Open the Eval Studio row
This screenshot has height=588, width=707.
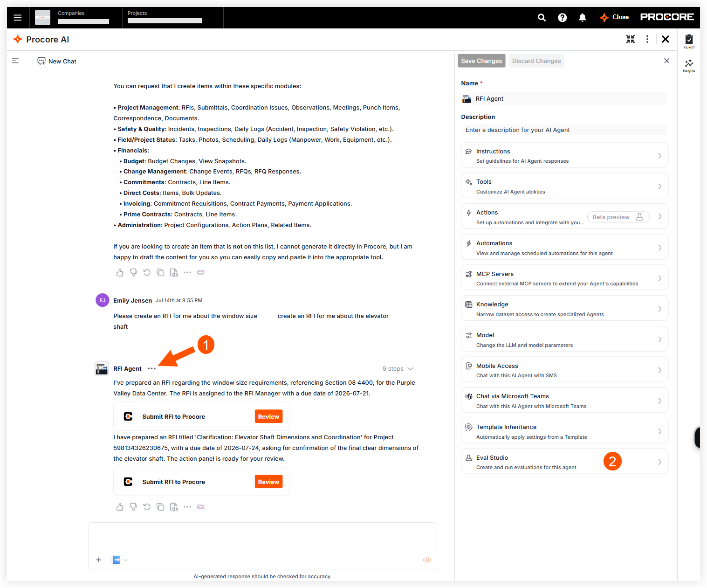[564, 462]
